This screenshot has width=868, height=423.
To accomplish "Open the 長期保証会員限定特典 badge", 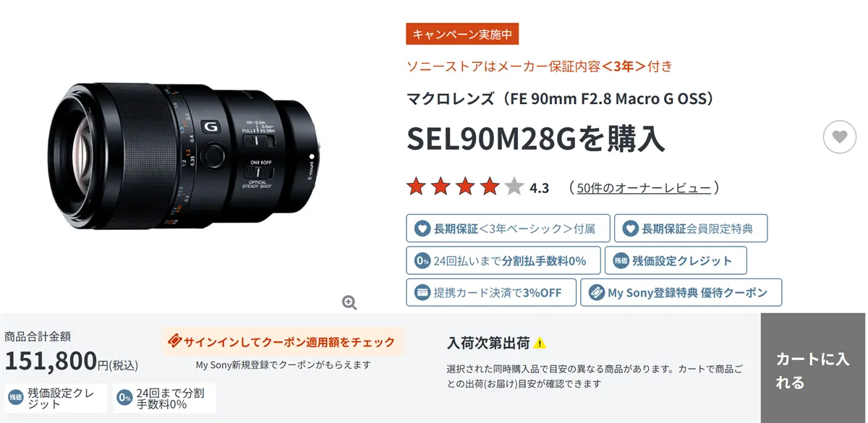I will coord(691,228).
